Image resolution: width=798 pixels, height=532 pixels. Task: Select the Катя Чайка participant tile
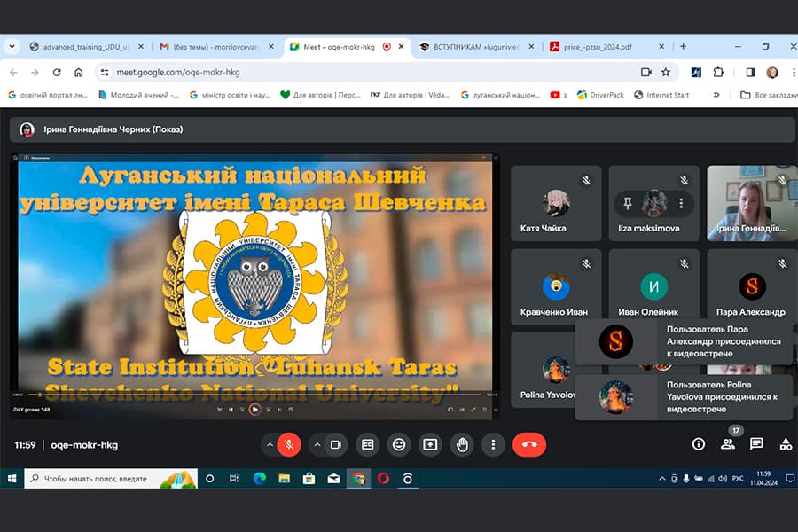556,203
